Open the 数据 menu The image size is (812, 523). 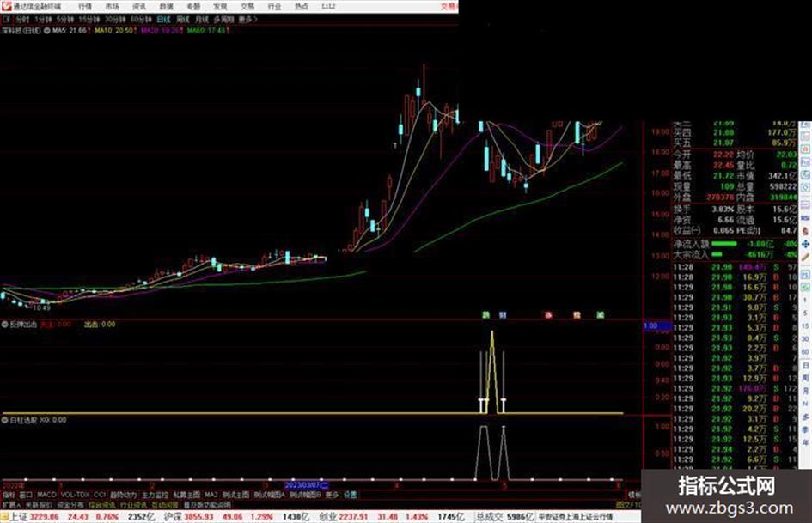[x=166, y=6]
